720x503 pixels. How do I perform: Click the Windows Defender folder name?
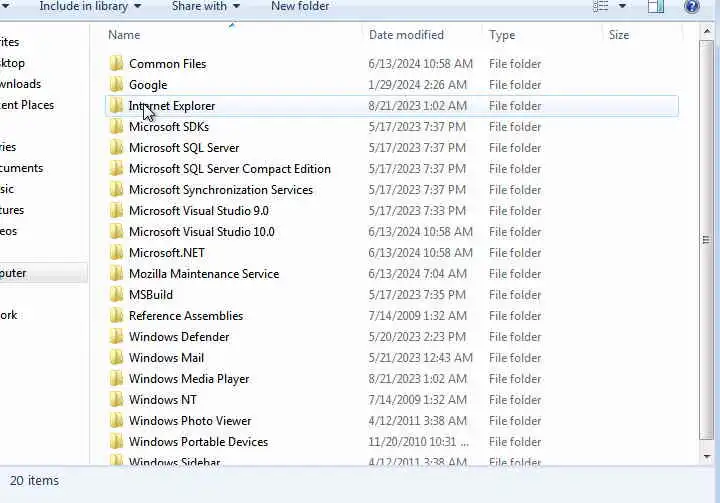coord(179,337)
